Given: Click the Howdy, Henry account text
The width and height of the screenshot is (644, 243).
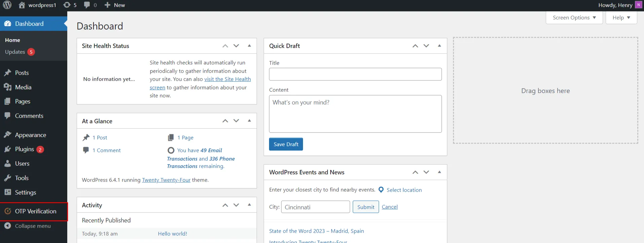Looking at the screenshot, I should (x=615, y=5).
